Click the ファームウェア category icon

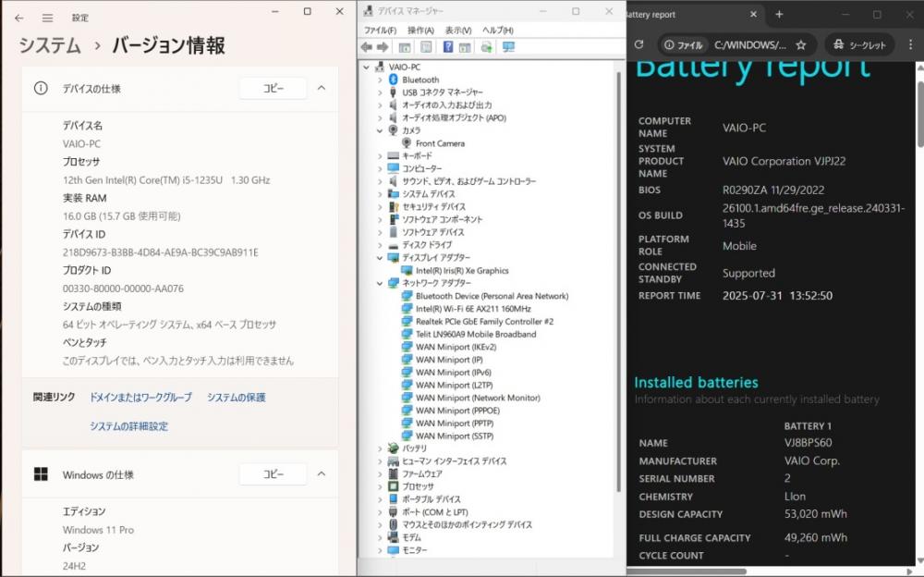tap(394, 473)
